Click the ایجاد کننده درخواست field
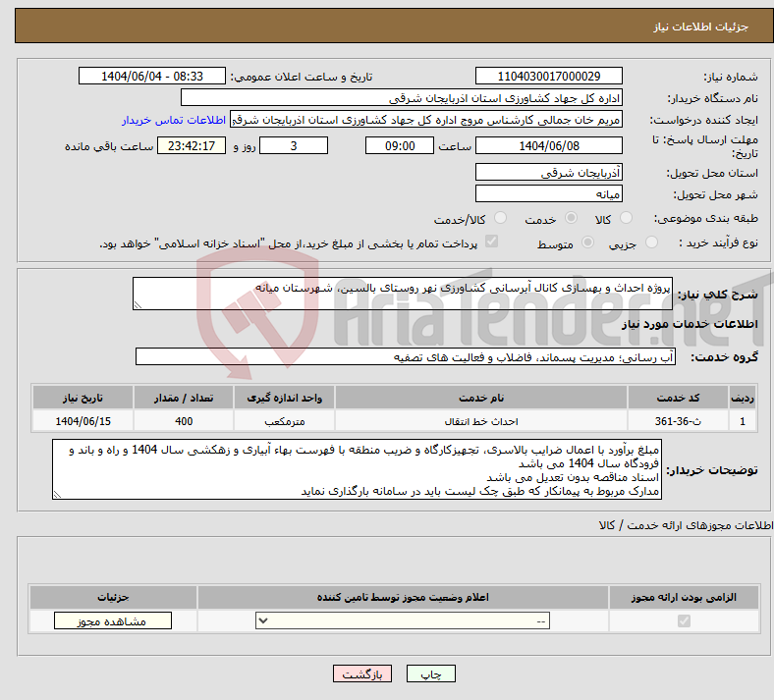The width and height of the screenshot is (774, 700). click(x=426, y=120)
